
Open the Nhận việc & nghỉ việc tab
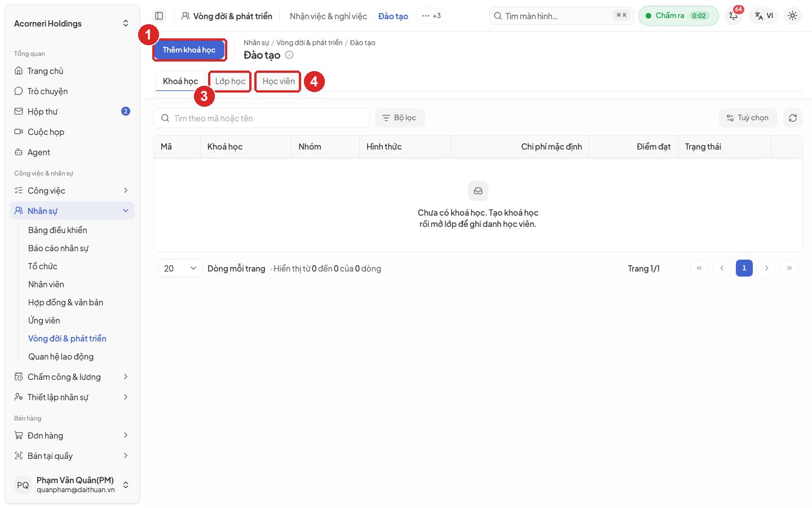point(328,16)
